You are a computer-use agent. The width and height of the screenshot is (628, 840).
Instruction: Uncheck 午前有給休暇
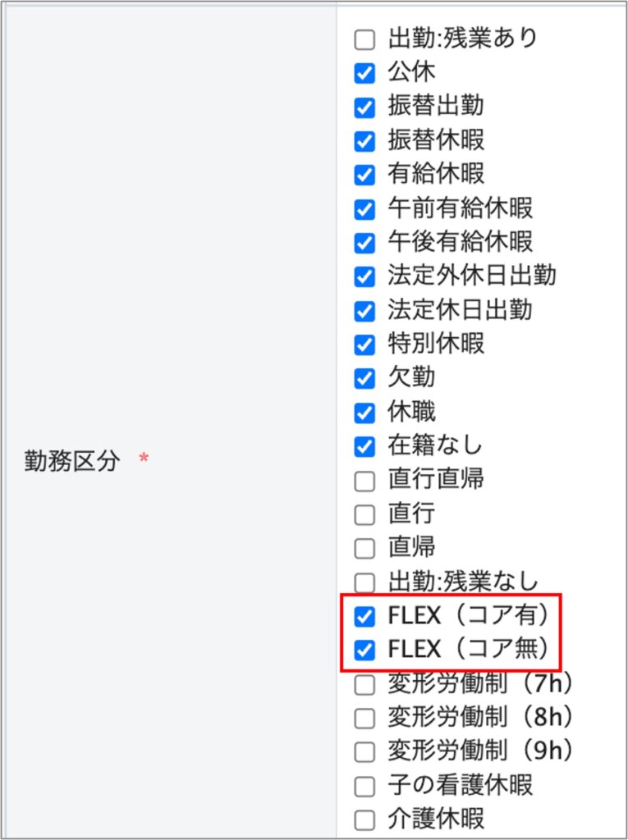tap(364, 209)
